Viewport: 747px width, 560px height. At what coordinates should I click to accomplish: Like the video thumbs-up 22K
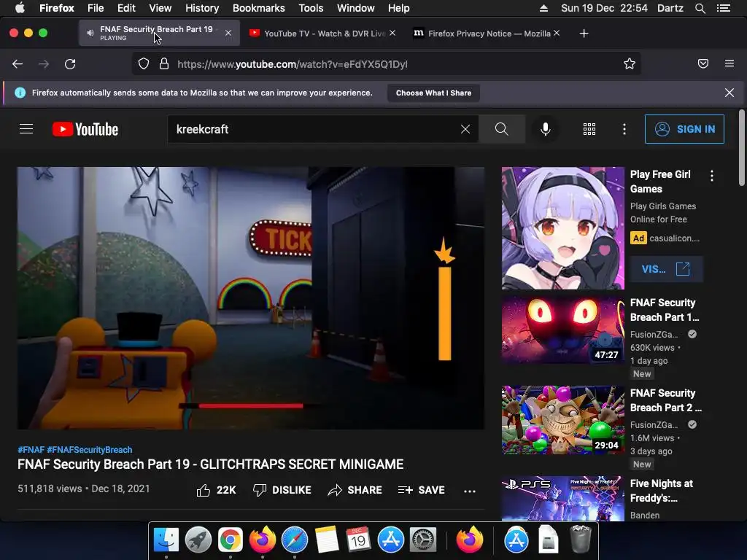216,490
